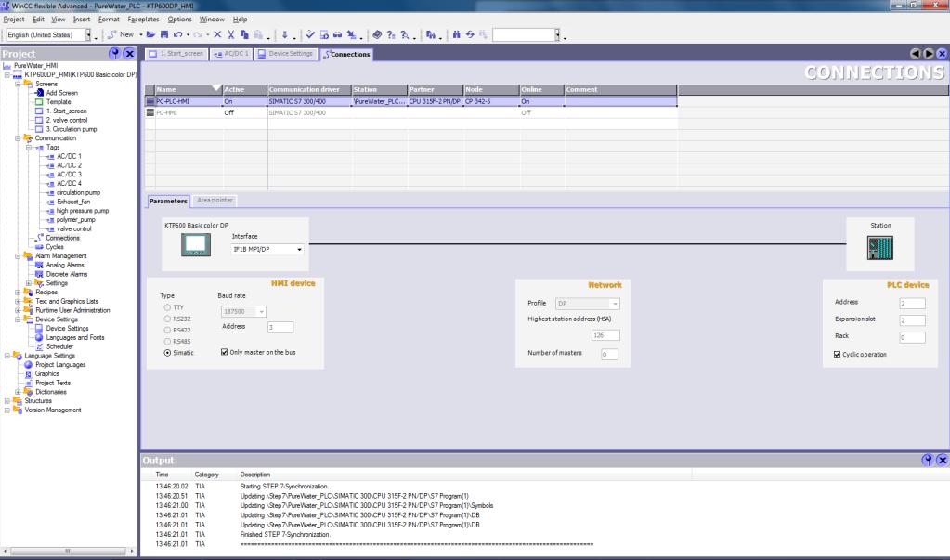
Task: Expand the Version Management node
Action: coord(7,410)
